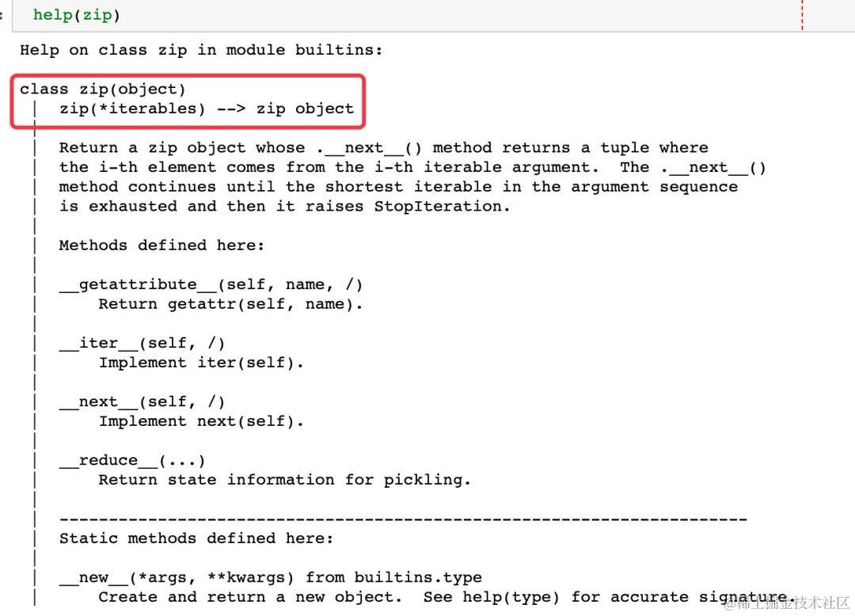Click the zip argument inside help()
This screenshot has width=855, height=616.
point(97,15)
